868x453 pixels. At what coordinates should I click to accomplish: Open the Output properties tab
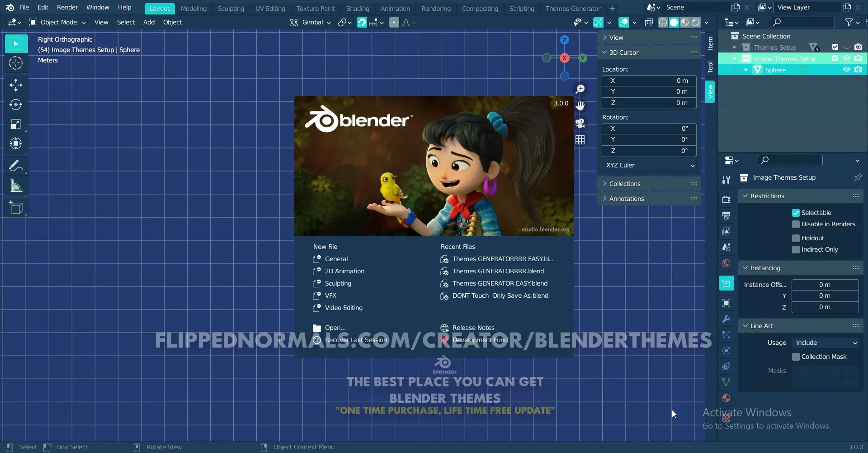[x=726, y=215]
